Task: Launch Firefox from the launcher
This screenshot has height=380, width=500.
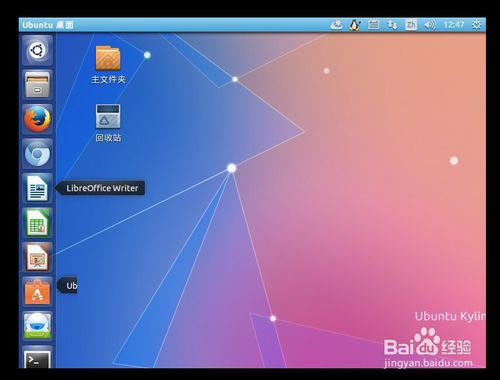Action: 37,119
